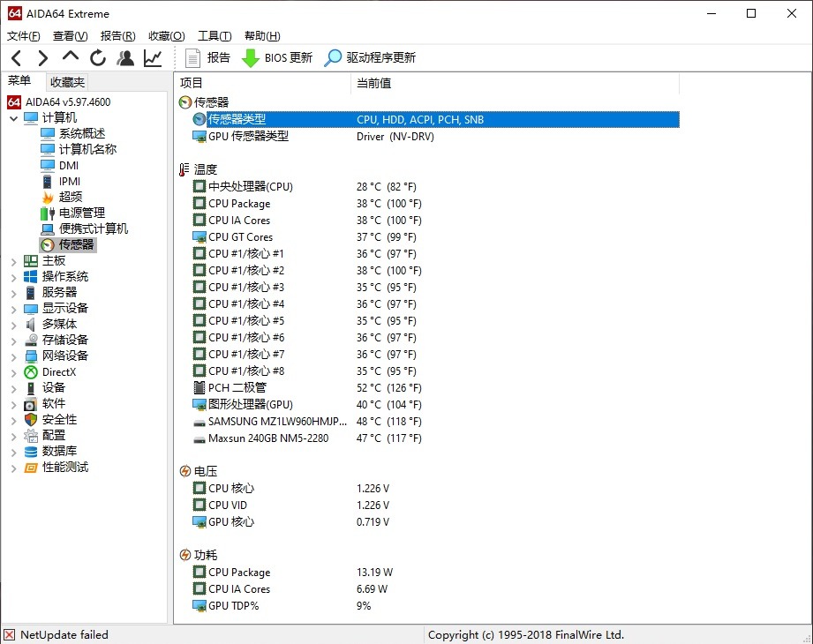Open the user icon in the toolbar

(125, 57)
